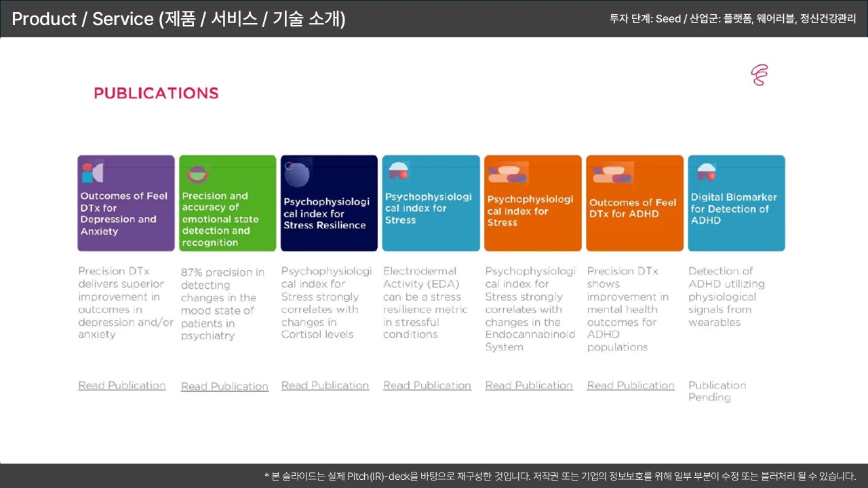Click the pink squiggle logo at top right
Screen dimensions: 868x488
759,75
